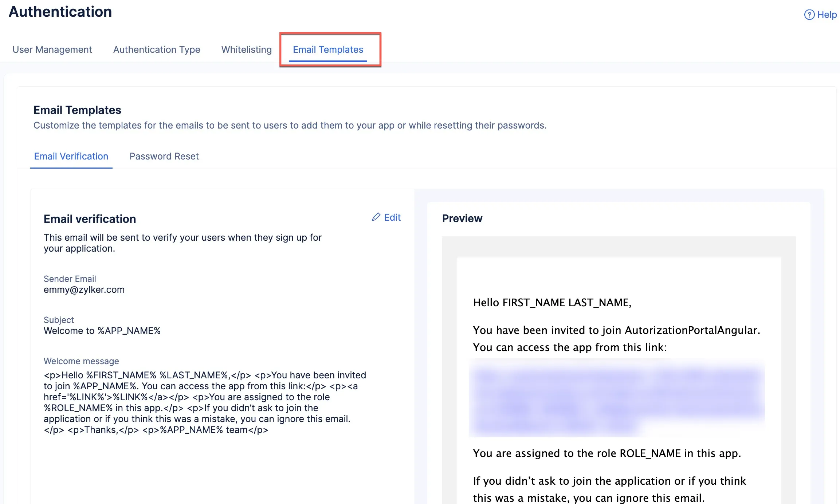Click the ROLE_NAME sentence in preview

(607, 453)
